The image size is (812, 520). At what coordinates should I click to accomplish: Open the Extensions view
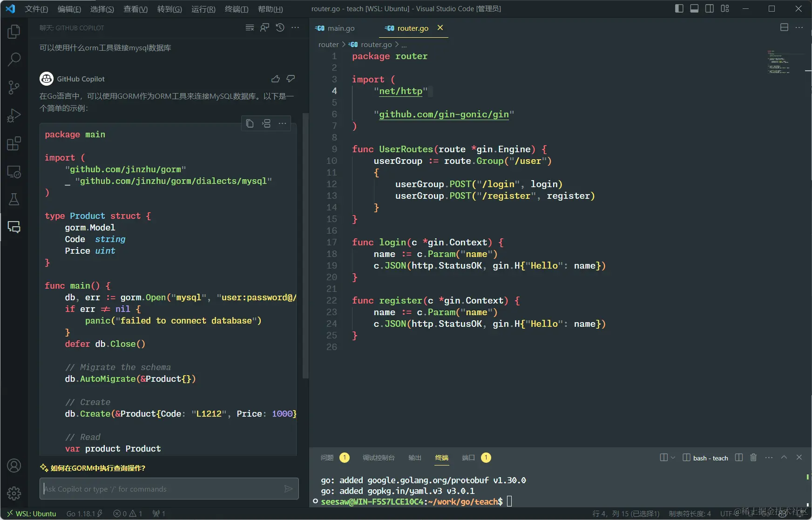14,143
